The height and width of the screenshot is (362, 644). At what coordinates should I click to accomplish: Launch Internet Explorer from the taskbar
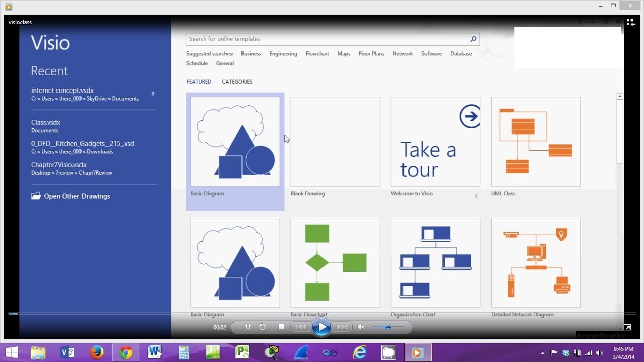tap(359, 352)
